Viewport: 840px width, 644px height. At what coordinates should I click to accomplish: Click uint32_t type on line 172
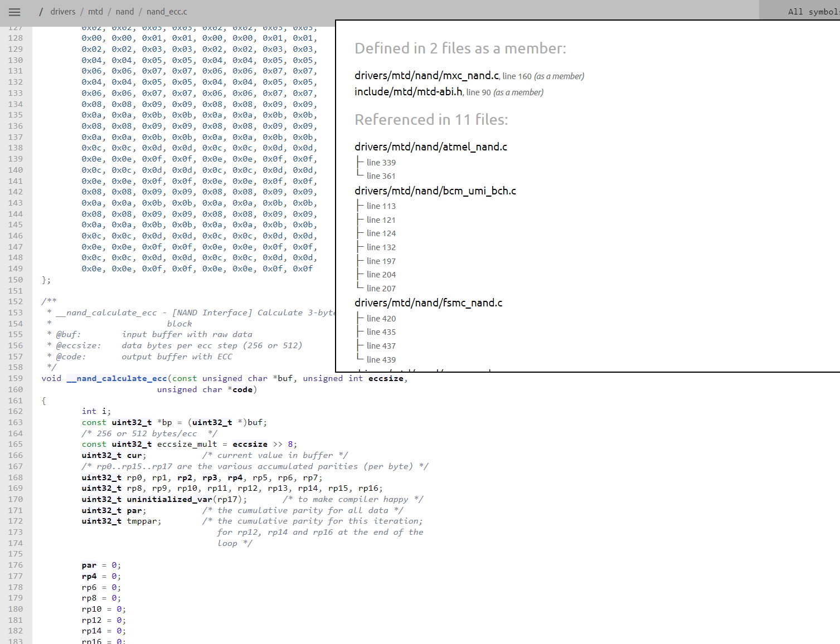point(101,521)
